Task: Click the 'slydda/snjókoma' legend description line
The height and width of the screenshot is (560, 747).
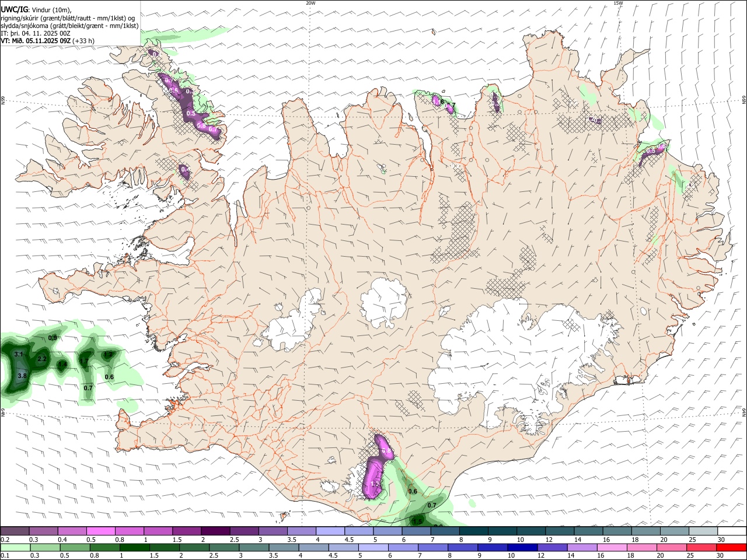Action: tap(69, 26)
